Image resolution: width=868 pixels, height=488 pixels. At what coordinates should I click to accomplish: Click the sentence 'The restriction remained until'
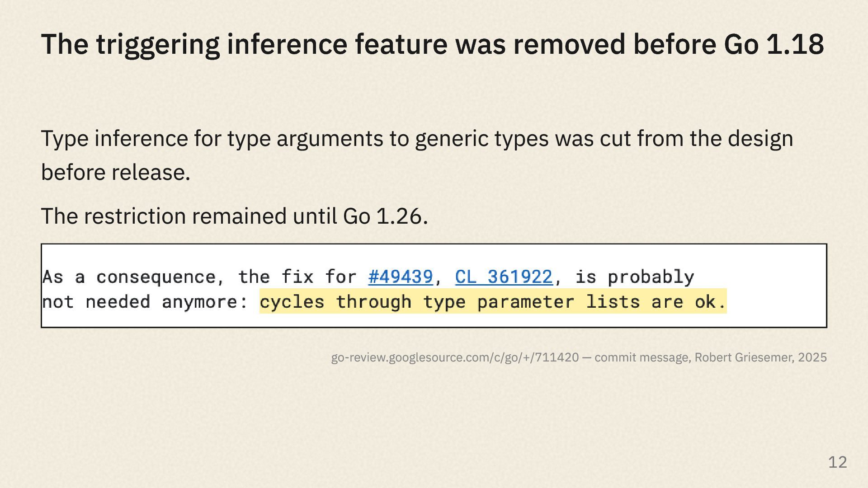234,216
